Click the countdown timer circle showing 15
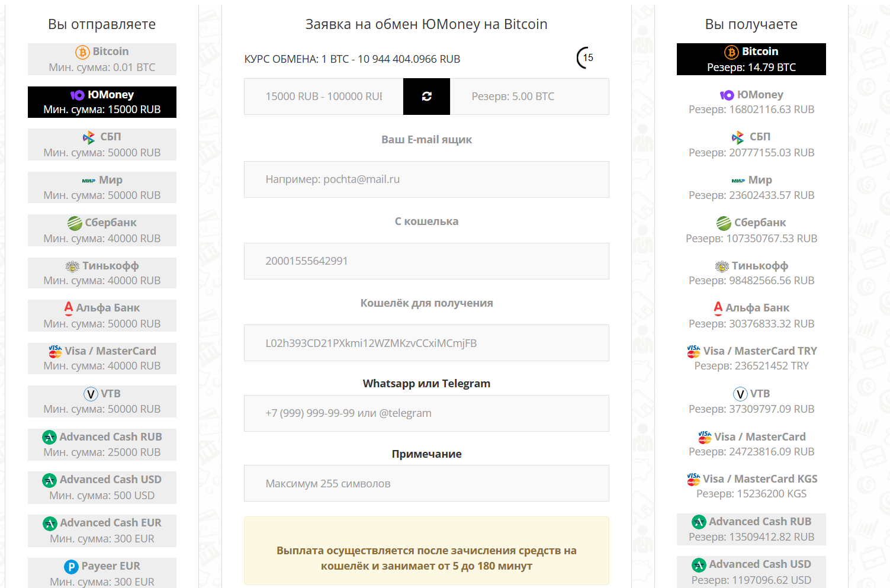The height and width of the screenshot is (588, 890). click(586, 57)
